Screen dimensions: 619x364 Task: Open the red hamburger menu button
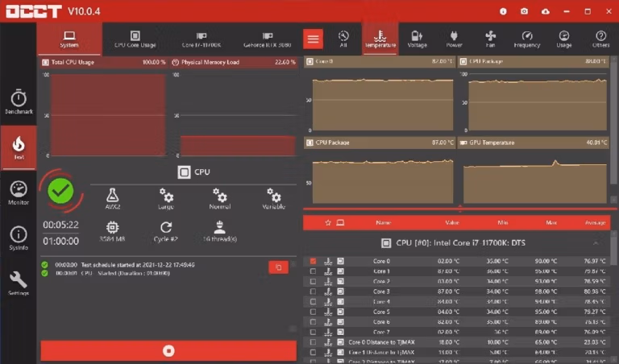(x=313, y=39)
